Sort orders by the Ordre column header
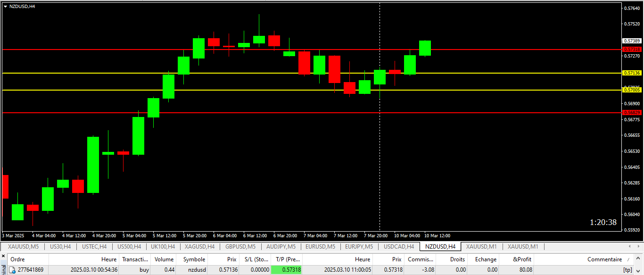The width and height of the screenshot is (644, 275). point(18,259)
